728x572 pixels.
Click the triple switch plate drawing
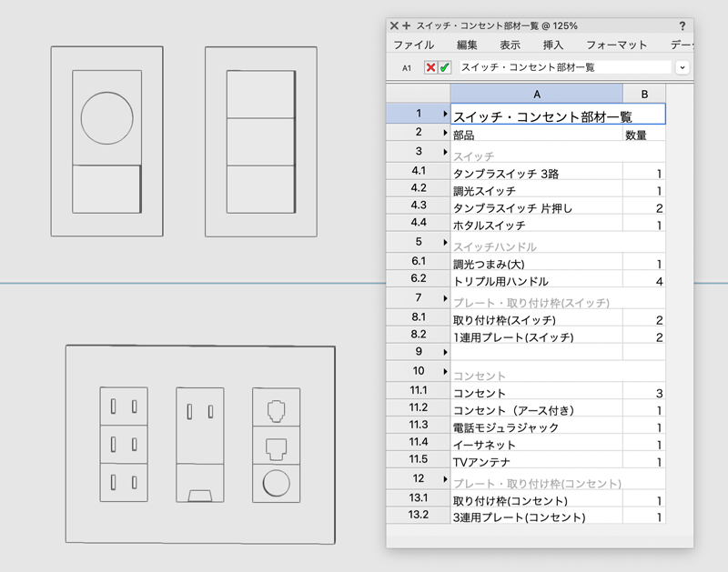point(261,142)
